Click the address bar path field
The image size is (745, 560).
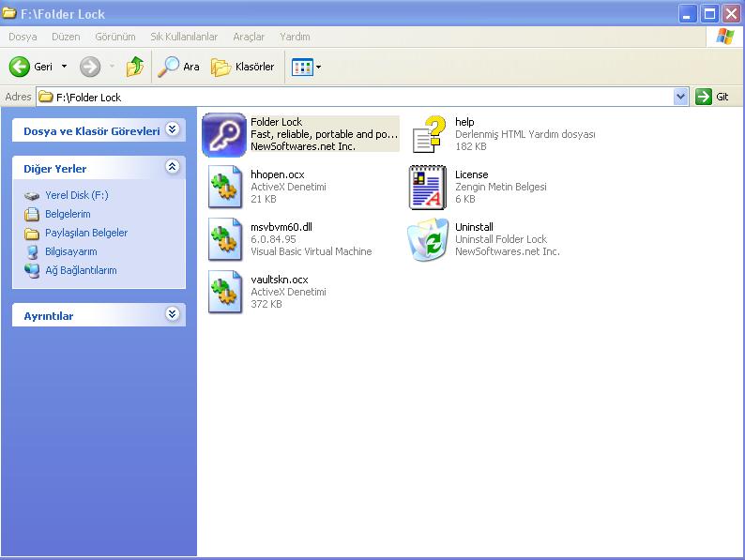tap(357, 97)
